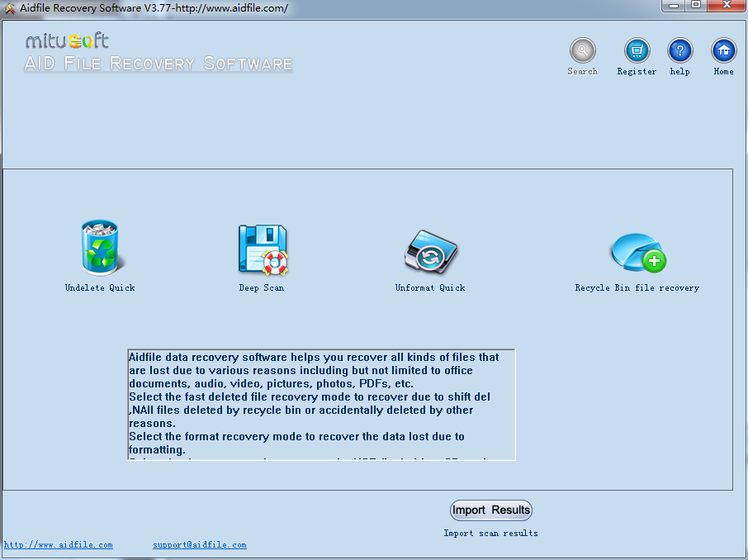
Task: Open the Search magnifier icon
Action: click(583, 50)
